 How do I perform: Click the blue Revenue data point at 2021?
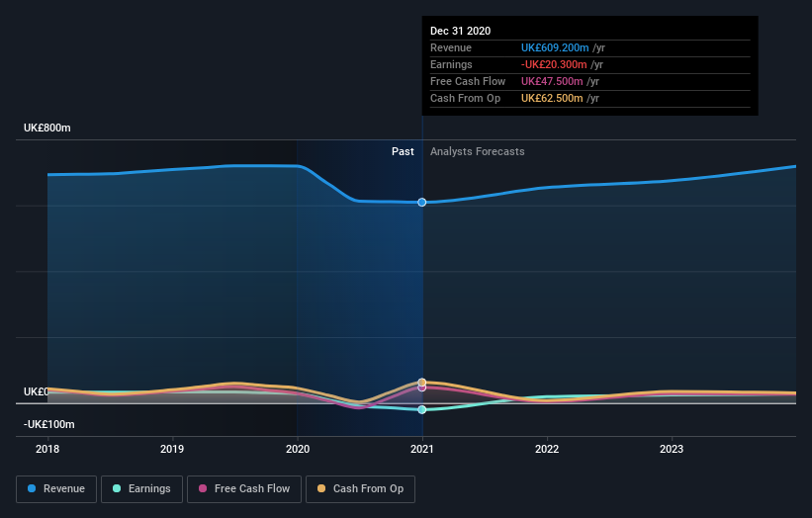point(422,203)
